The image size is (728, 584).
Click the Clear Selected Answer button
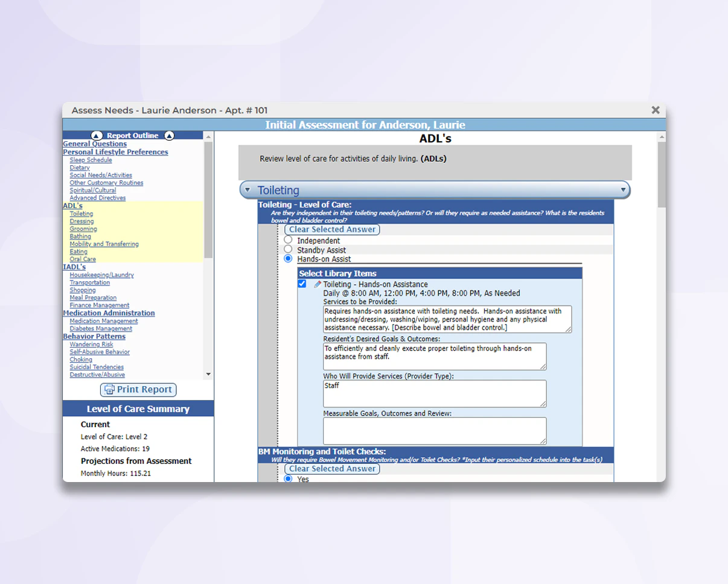[332, 229]
